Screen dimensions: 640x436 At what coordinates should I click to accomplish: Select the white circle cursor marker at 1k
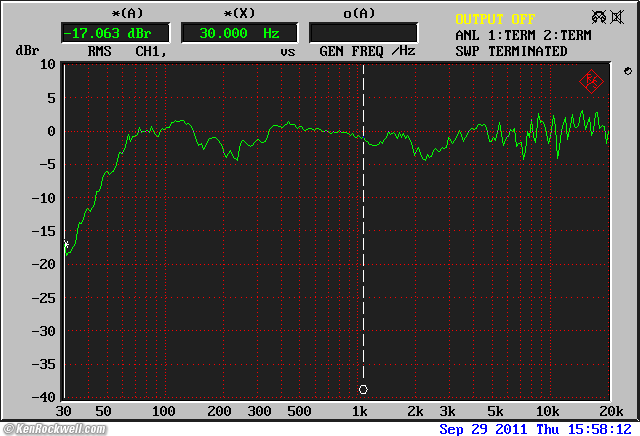[x=363, y=389]
